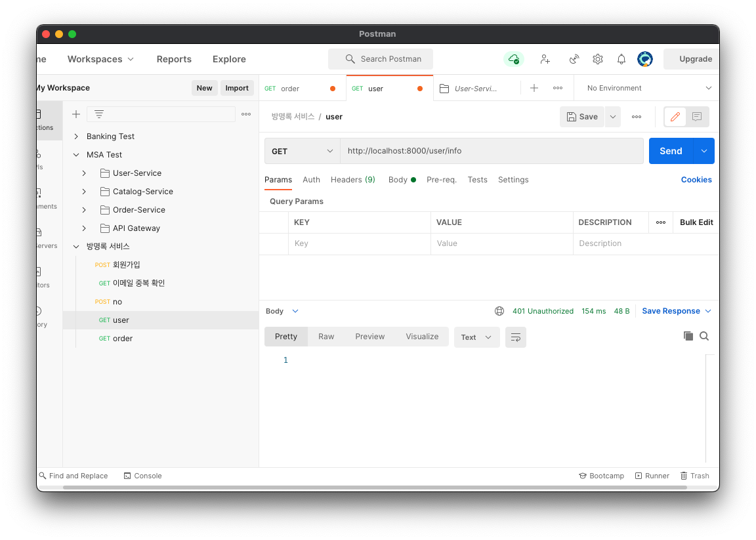Click the cloud sync status icon
This screenshot has height=540, width=756.
(x=514, y=59)
